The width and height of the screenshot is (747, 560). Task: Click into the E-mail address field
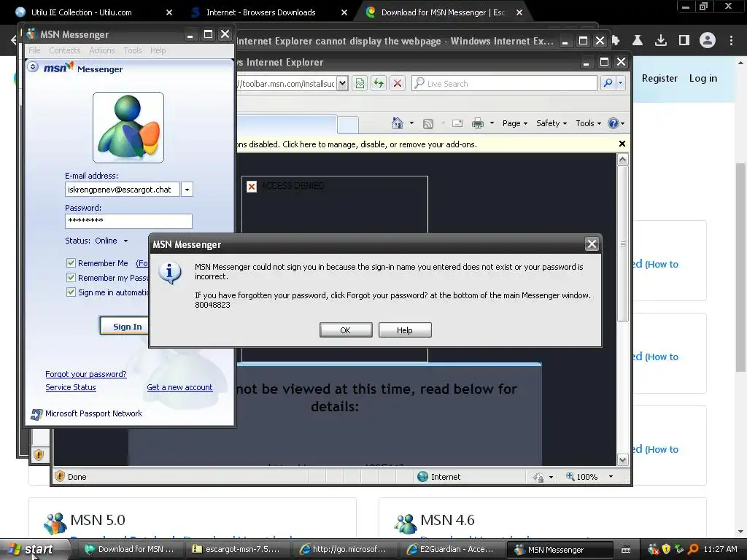coord(123,190)
